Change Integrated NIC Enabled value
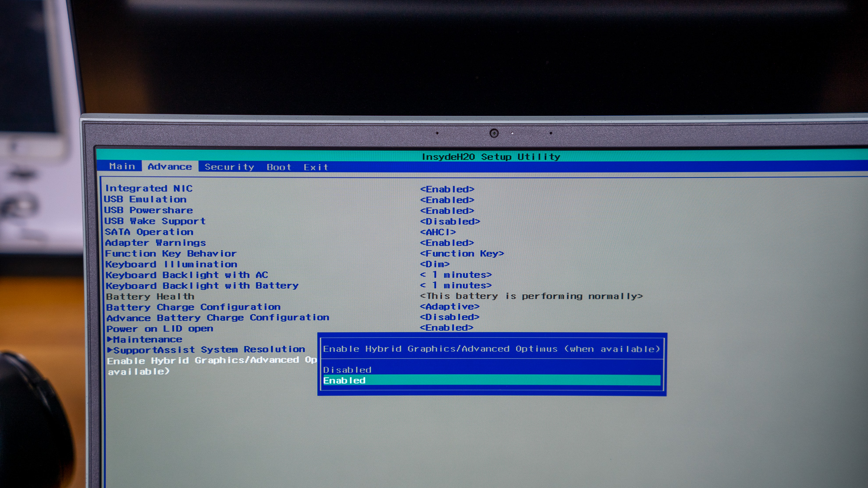868x488 pixels. (x=447, y=189)
